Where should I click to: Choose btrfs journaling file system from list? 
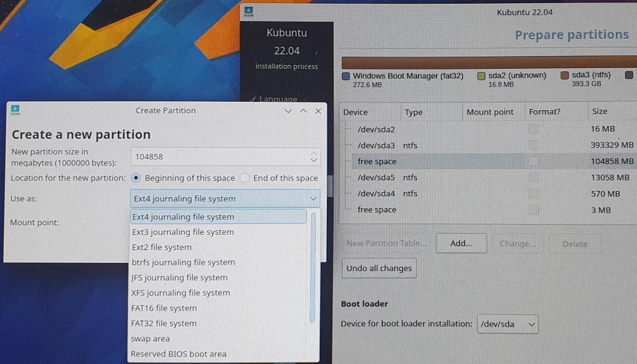[x=218, y=262]
